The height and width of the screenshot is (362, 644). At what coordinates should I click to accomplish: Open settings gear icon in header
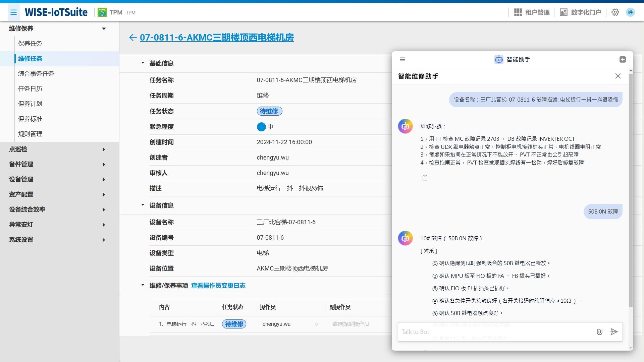click(615, 12)
